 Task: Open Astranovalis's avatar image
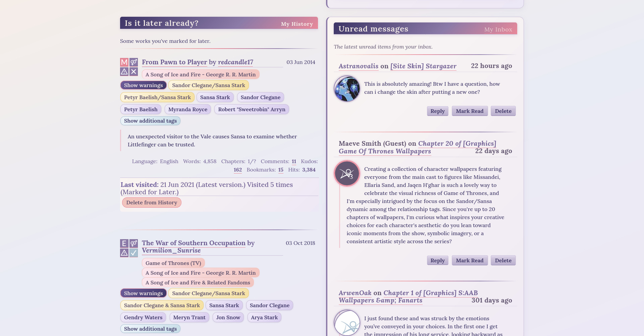[x=347, y=89]
